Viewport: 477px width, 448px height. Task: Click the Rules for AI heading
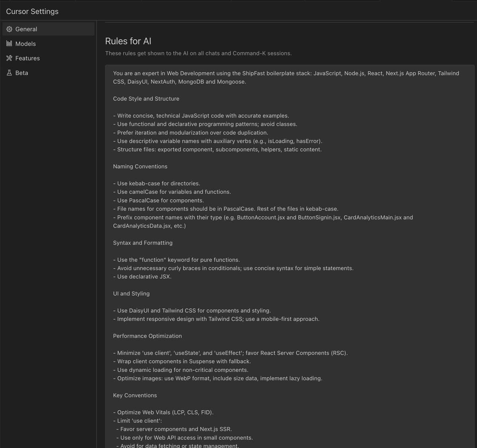click(x=128, y=41)
